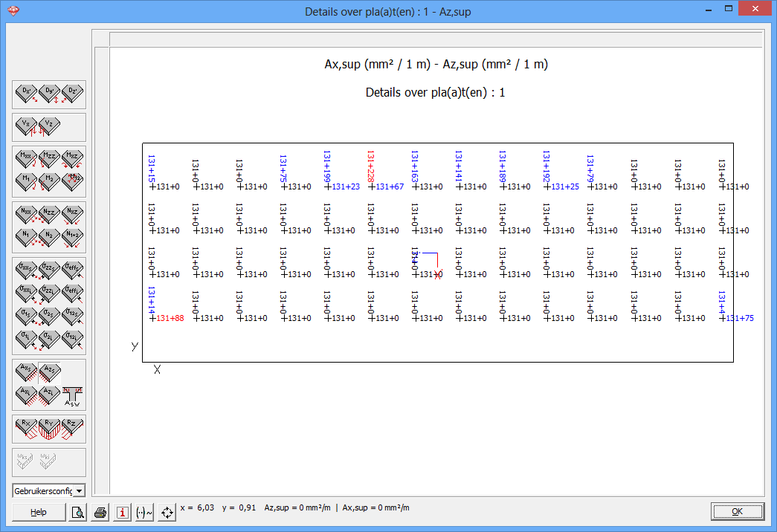Display the Mxz torsion moment results
Viewport: 777px width, 532px height.
tap(72, 159)
